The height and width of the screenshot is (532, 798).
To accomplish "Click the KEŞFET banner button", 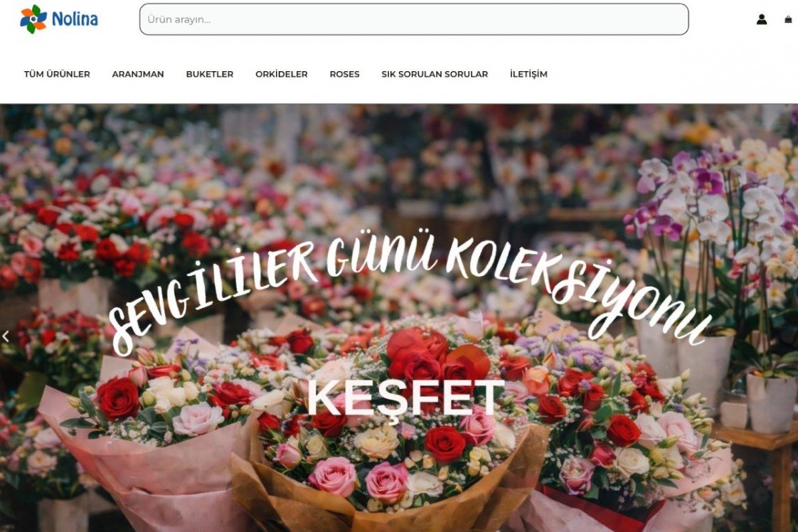I will click(405, 398).
